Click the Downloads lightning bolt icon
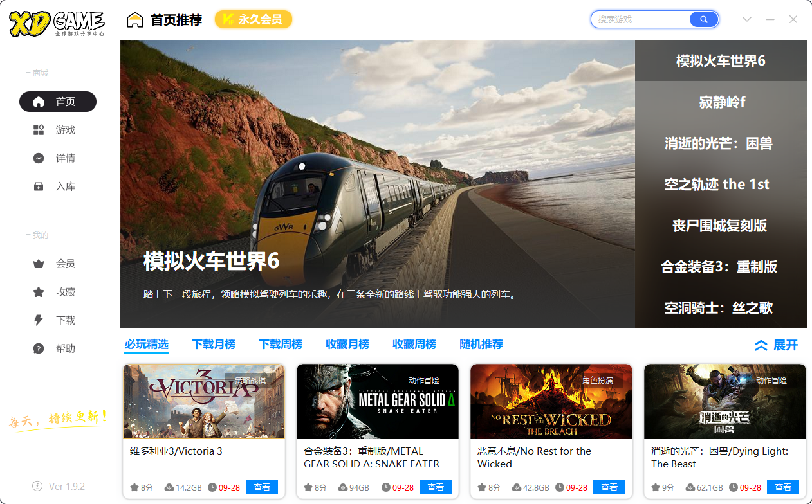This screenshot has height=504, width=812. pyautogui.click(x=39, y=320)
